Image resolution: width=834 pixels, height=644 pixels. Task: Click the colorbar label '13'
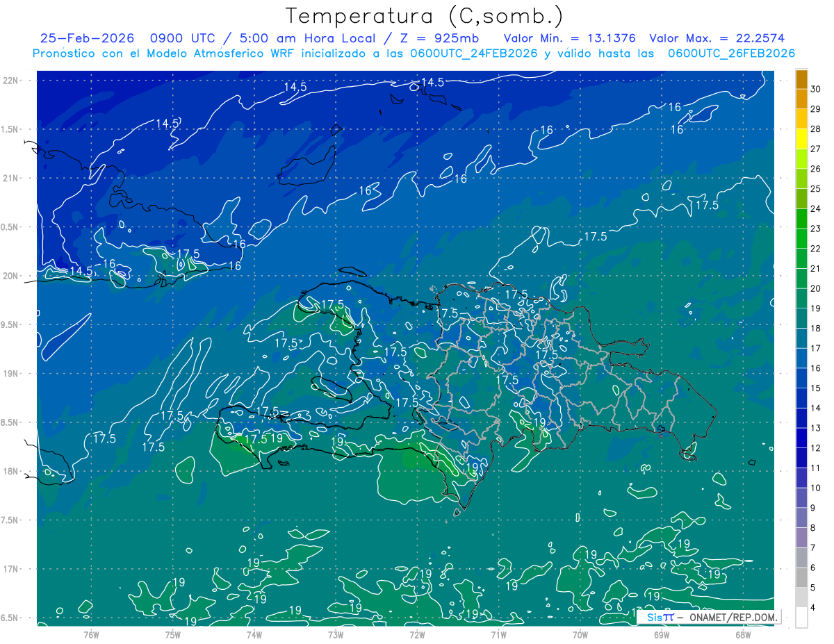coord(816,428)
